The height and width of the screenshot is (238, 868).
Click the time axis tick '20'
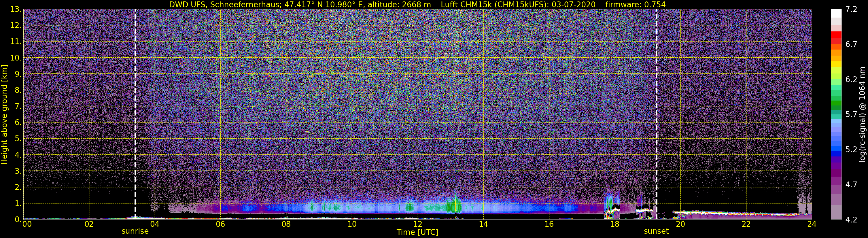680,224
